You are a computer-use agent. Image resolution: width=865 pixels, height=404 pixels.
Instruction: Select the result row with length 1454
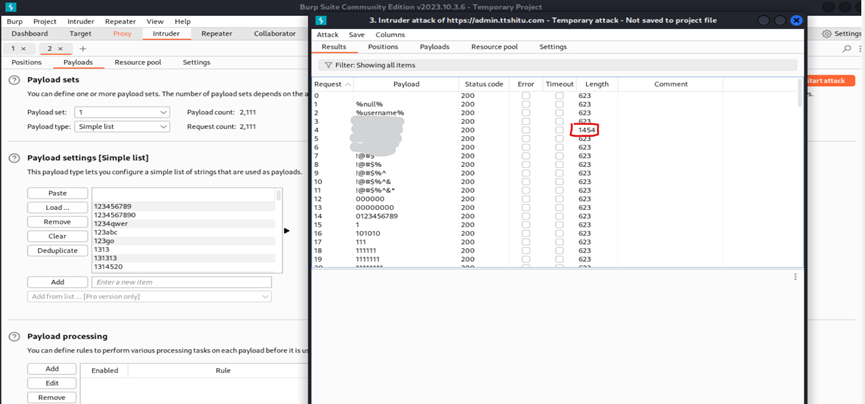[555, 130]
